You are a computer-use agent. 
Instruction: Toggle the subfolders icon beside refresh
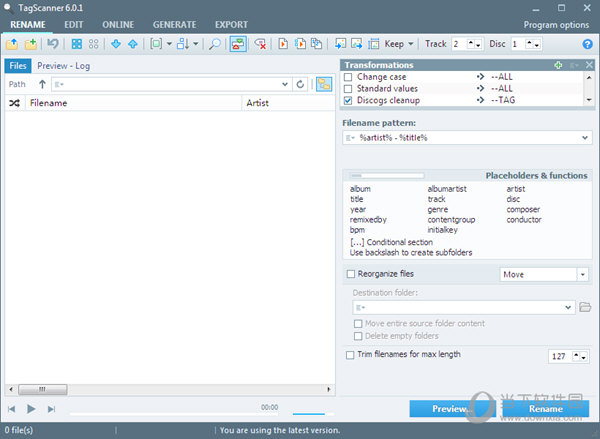(x=324, y=84)
